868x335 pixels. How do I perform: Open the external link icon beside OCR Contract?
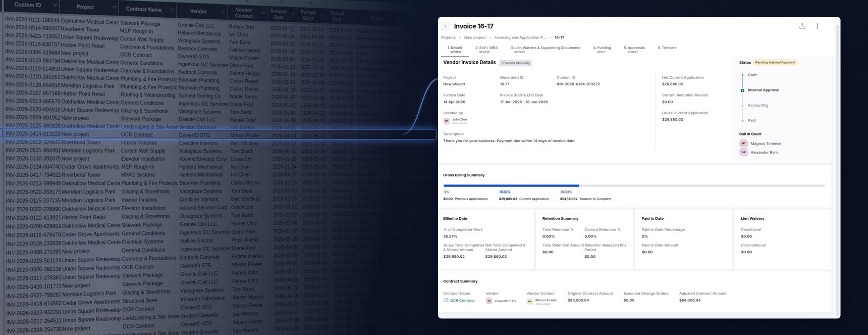[446, 300]
